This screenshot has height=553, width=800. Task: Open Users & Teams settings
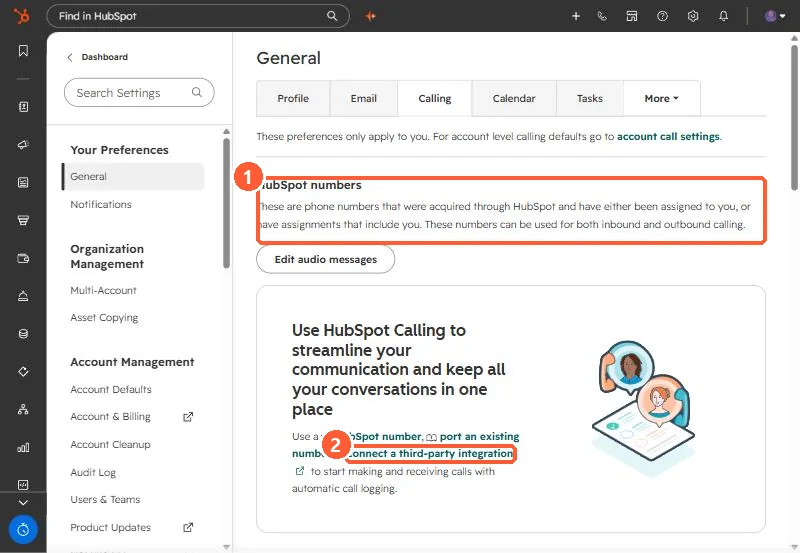tap(105, 499)
